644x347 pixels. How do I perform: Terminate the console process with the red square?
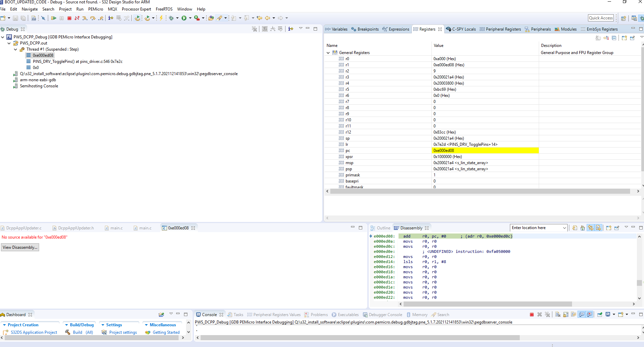click(532, 315)
